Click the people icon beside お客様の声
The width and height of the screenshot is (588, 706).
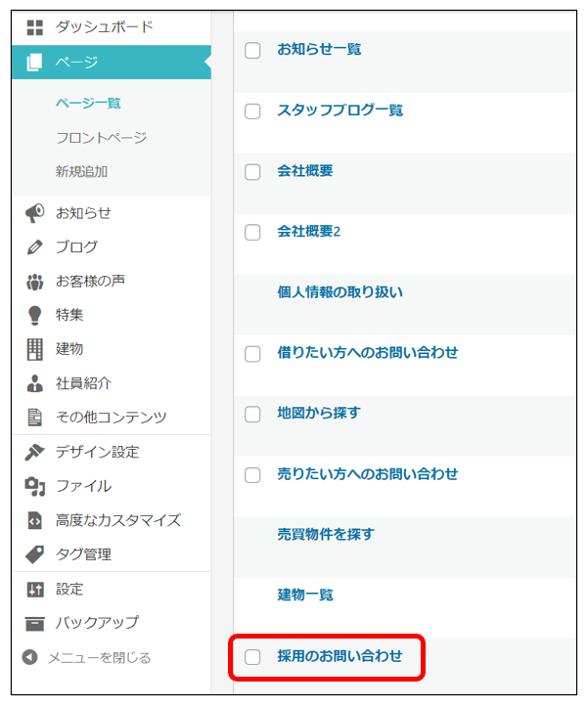click(x=34, y=282)
